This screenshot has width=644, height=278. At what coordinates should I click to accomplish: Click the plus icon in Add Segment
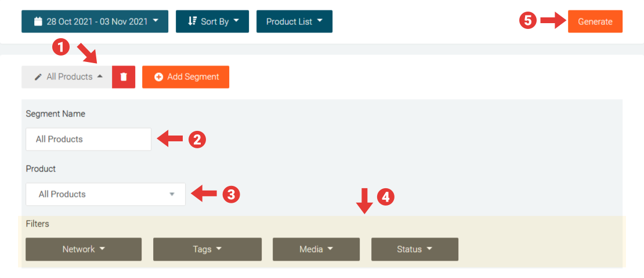click(158, 77)
